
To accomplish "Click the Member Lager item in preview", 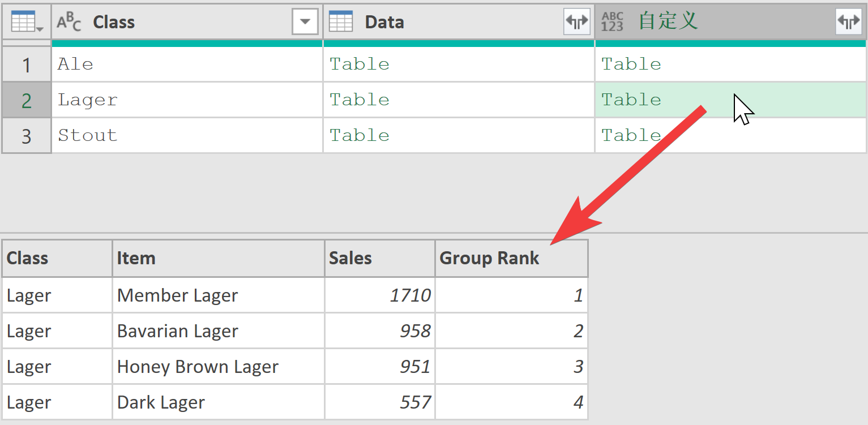I will click(177, 295).
